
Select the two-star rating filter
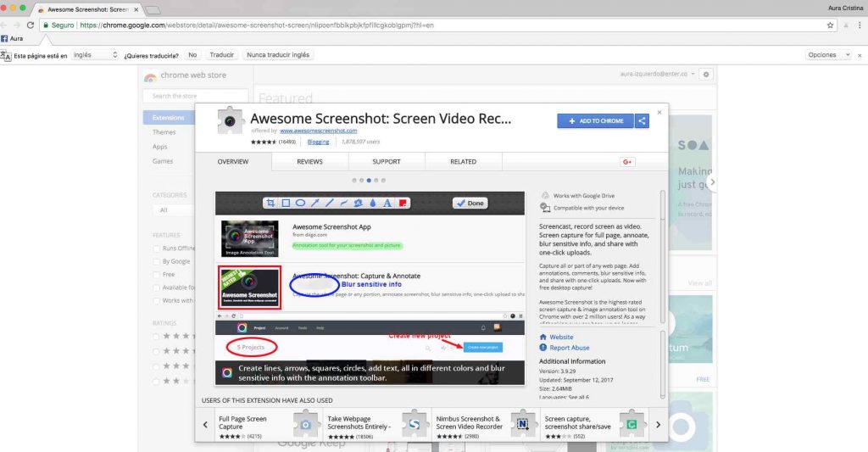(x=156, y=382)
